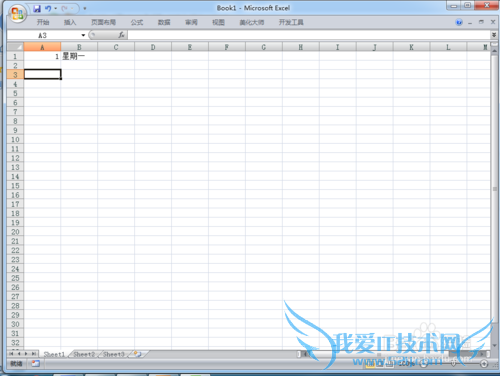Open the 开发工具 ribbon tab
Screen dimensions: 500x376
point(291,22)
